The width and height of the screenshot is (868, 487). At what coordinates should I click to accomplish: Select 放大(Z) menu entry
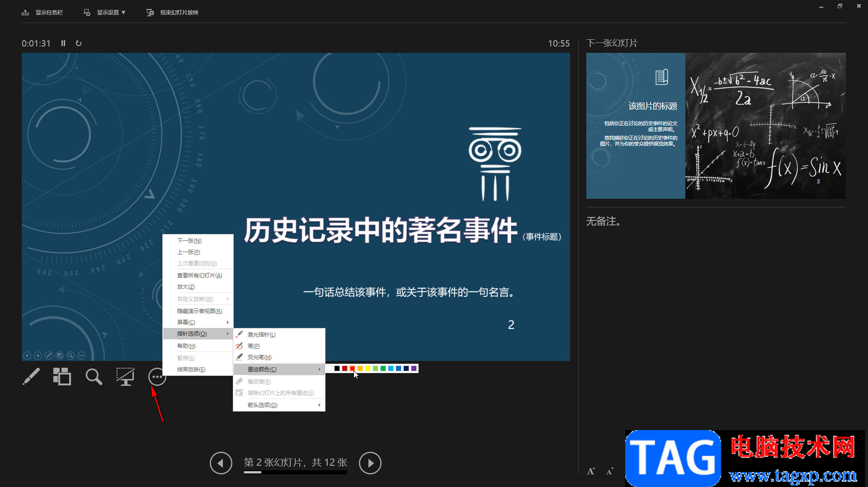point(198,287)
